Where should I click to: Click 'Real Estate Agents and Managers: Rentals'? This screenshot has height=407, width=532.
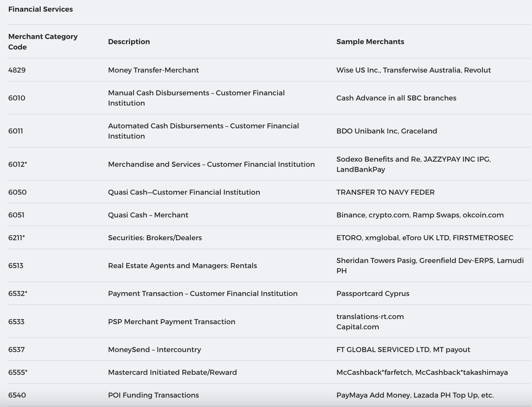pos(182,266)
